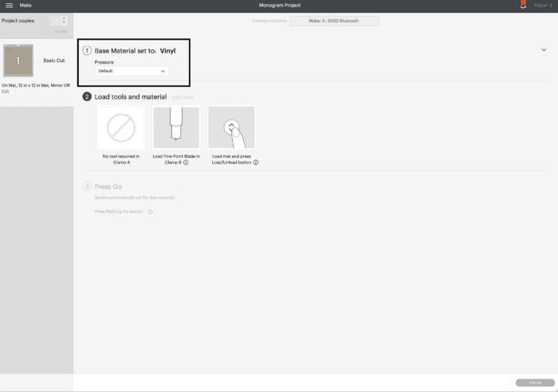Select the Basic Cut mat thumbnail
This screenshot has width=558, height=392.
[x=18, y=61]
